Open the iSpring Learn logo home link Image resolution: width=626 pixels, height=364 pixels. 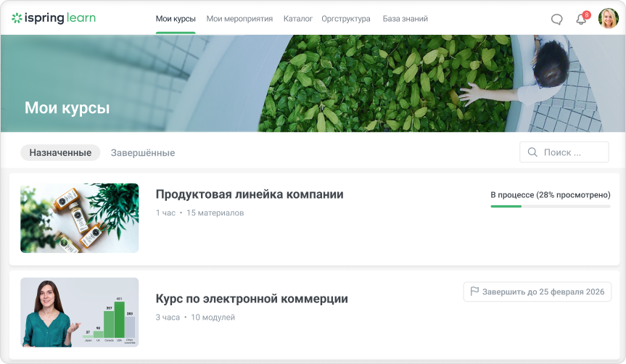tap(54, 18)
